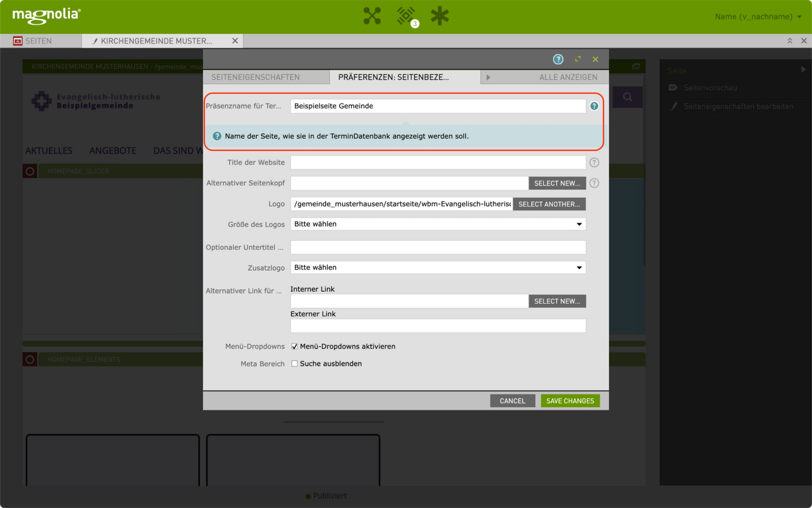Screen dimensions: 812x508
Task: Close the Kirchengemeinde Muster tab
Action: click(235, 41)
